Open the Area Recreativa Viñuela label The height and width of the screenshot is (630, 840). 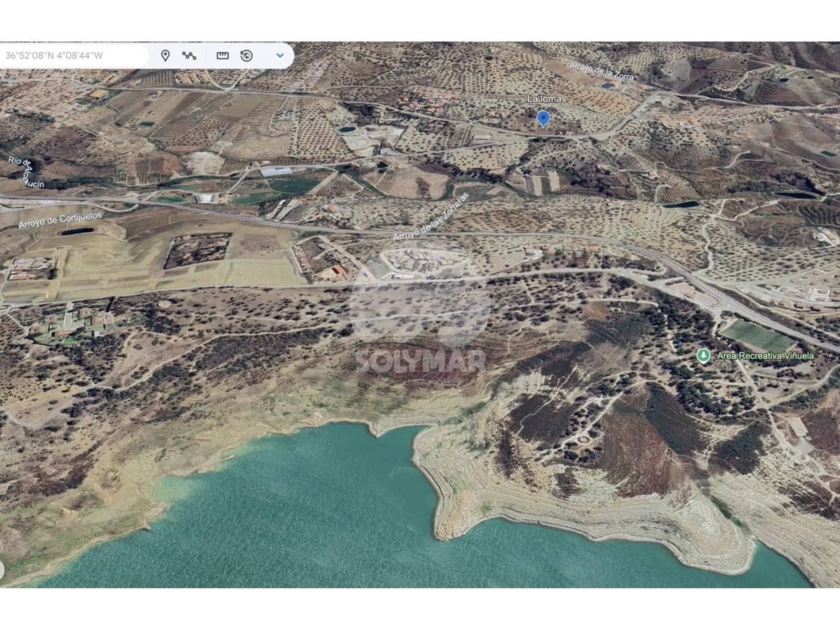pyautogui.click(x=765, y=356)
